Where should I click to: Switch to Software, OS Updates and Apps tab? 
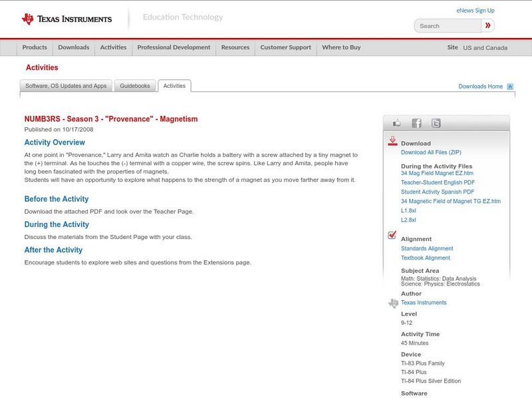point(66,86)
